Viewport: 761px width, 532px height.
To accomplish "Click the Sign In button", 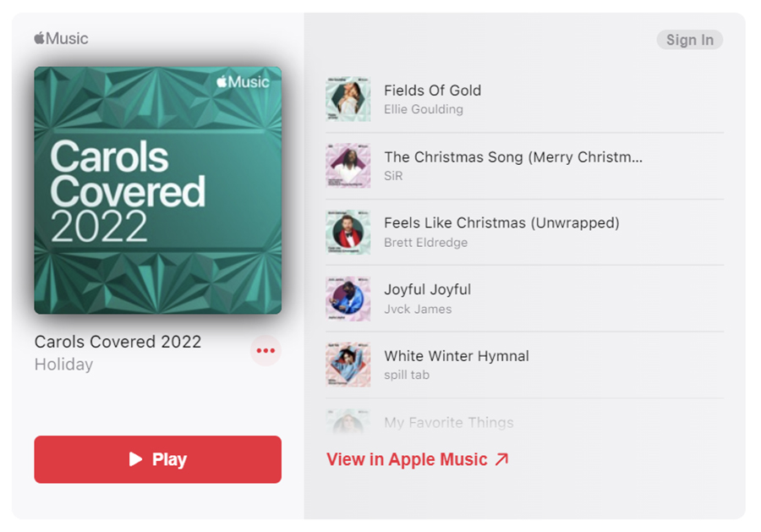I will click(x=689, y=40).
